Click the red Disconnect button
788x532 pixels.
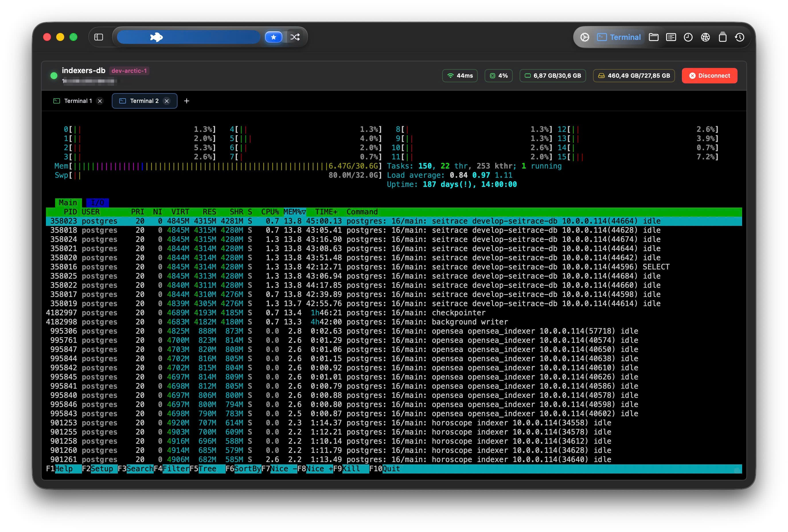tap(709, 76)
